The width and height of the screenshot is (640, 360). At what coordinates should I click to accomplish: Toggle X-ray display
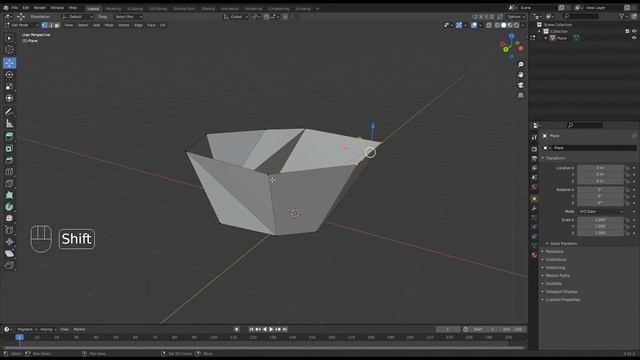(489, 25)
